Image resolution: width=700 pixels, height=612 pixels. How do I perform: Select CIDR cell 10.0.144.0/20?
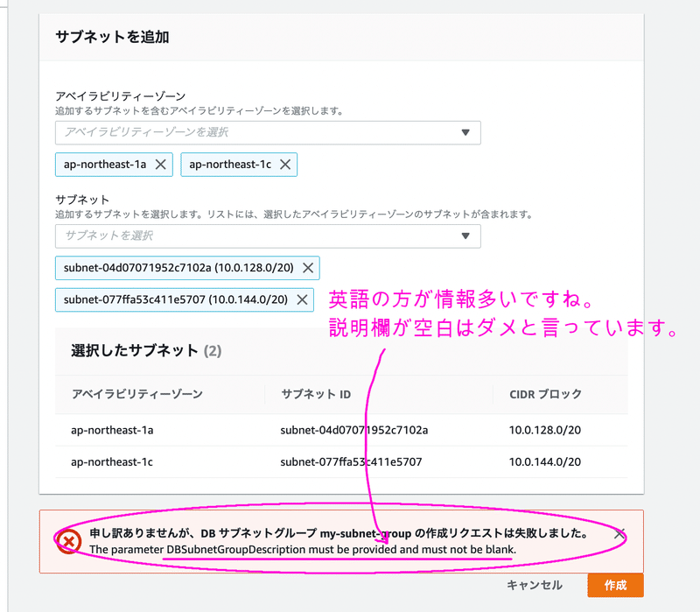(545, 462)
